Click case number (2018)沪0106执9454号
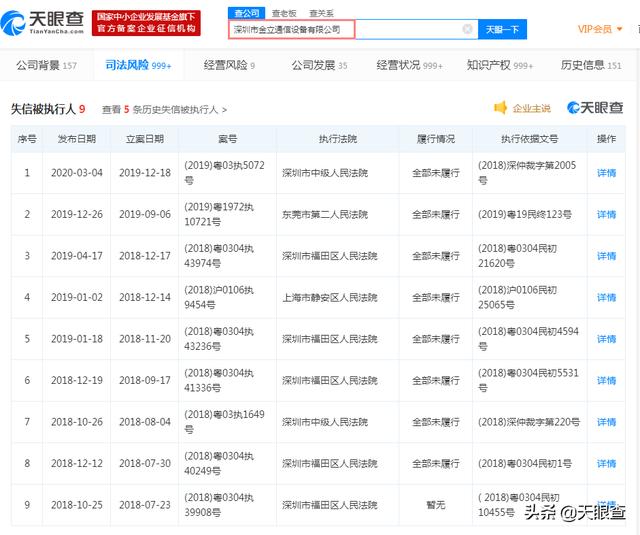Viewport: 640px width, 535px height. (x=219, y=297)
